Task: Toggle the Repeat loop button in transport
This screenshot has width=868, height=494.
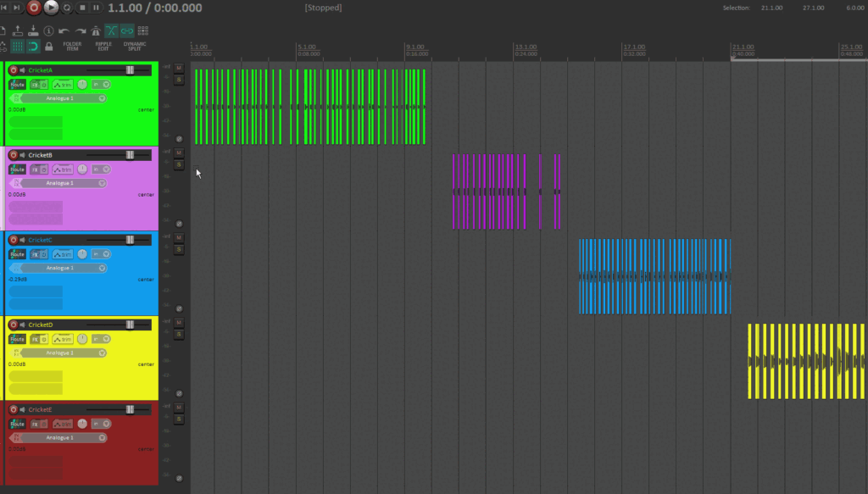Action: (x=67, y=8)
